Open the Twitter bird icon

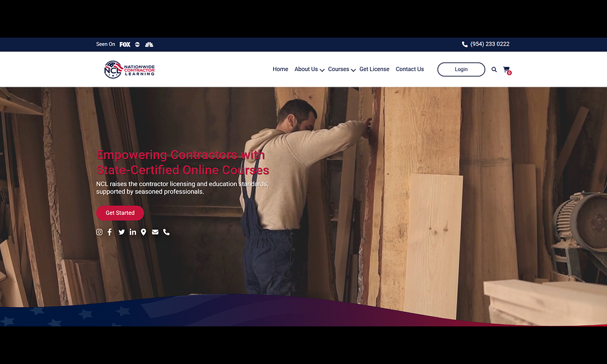[121, 232]
